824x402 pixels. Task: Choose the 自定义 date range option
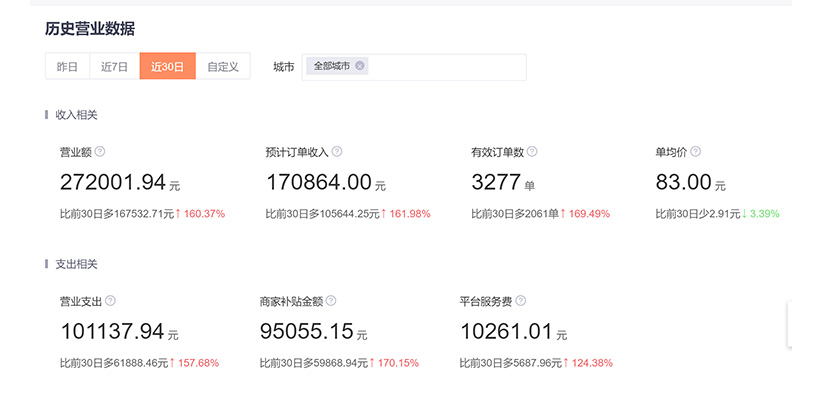click(222, 67)
